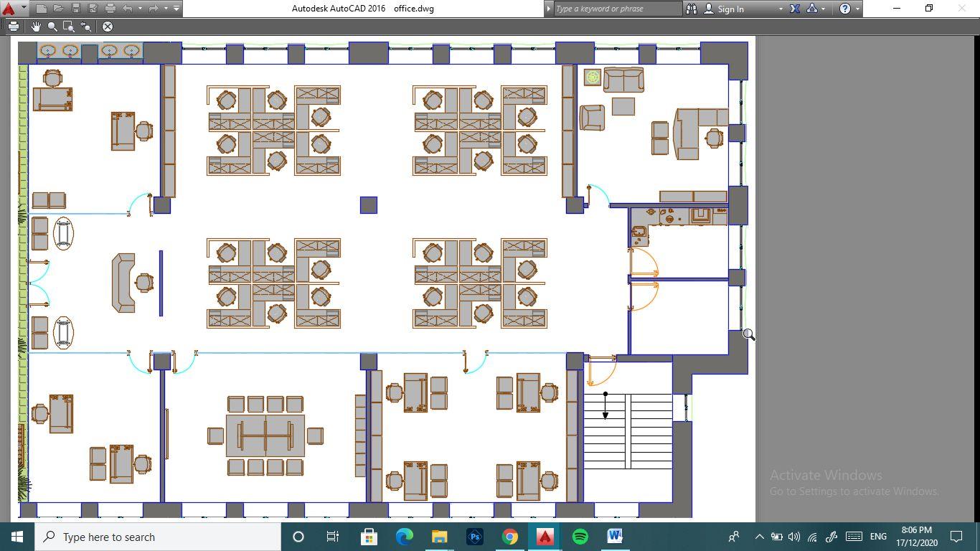Open the Action Center notifications icon

pos(956,537)
